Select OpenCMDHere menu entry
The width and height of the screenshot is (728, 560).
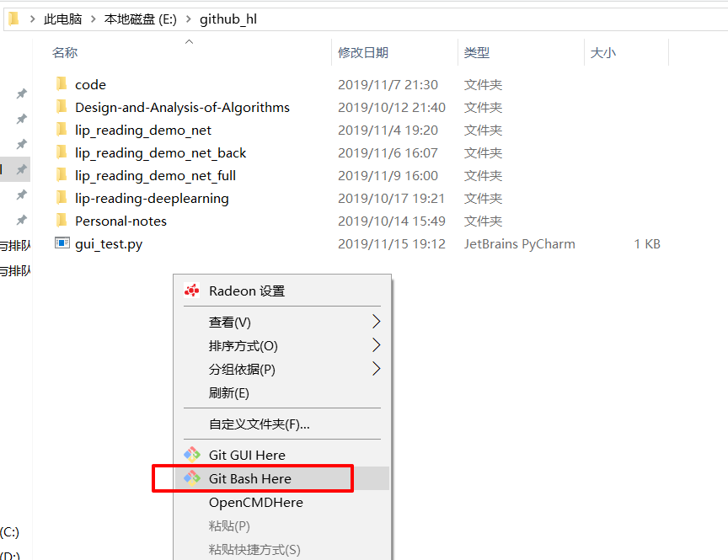(281, 503)
